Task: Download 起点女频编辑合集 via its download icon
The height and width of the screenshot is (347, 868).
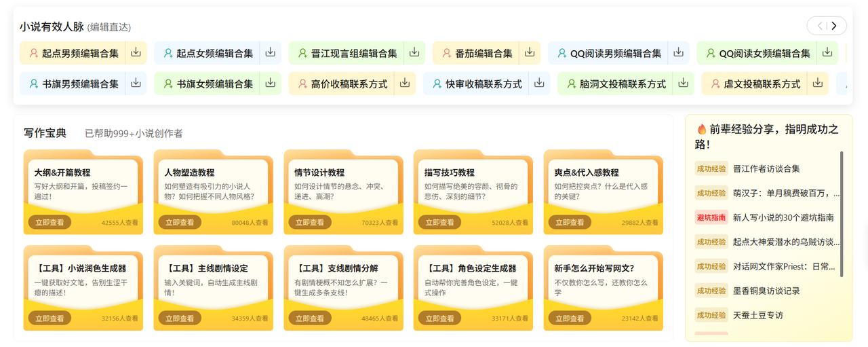Action: click(271, 52)
